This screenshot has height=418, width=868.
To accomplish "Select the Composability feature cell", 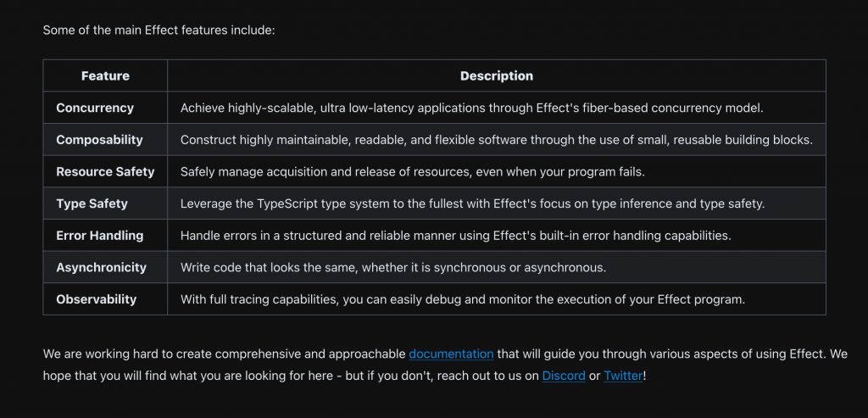I will (x=99, y=140).
